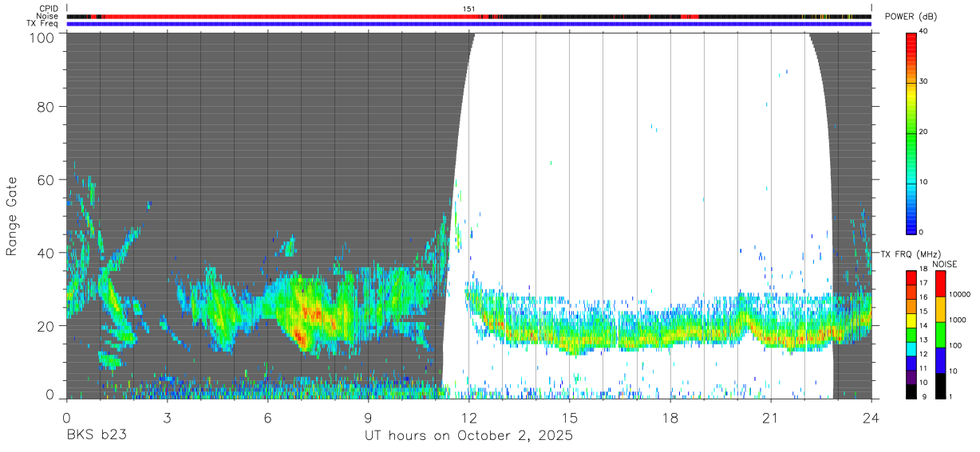Click the 20 tick on power colorbar
The width and height of the screenshot is (980, 452).
tap(923, 132)
